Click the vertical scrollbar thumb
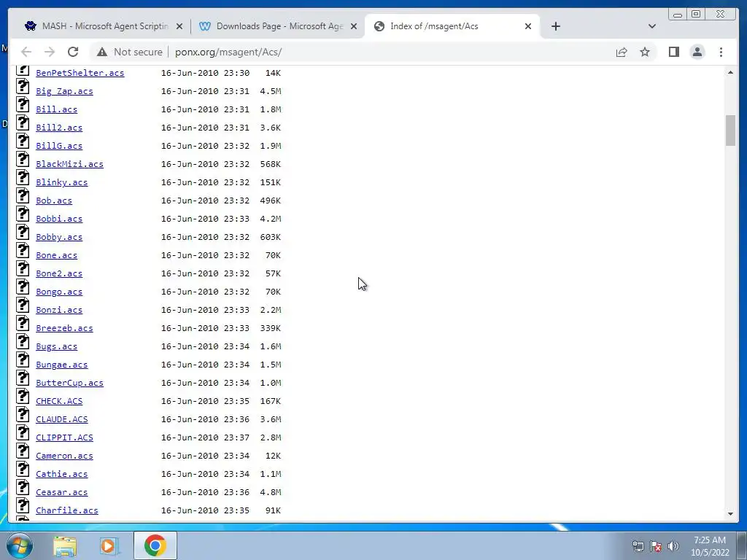Image resolution: width=747 pixels, height=560 pixels. click(730, 131)
